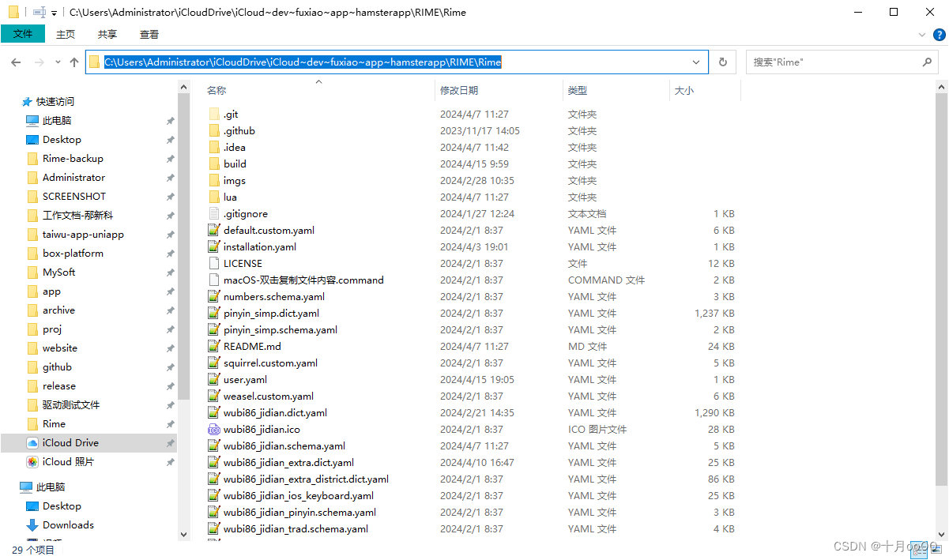Switch to the 查看 ribbon tab
This screenshot has width=949, height=560.
[x=149, y=34]
